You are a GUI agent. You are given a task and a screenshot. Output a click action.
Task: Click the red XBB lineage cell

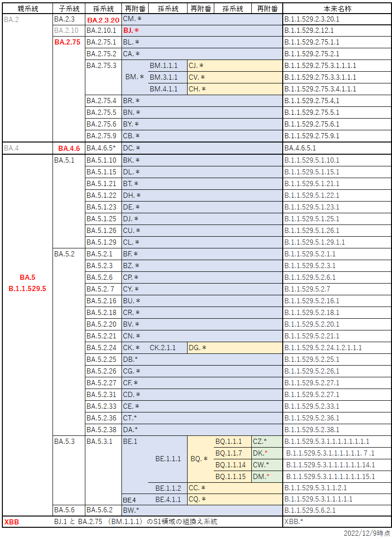[x=12, y=522]
